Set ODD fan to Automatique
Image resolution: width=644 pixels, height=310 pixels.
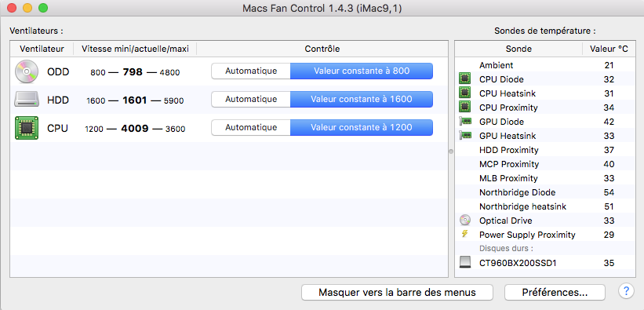[251, 71]
